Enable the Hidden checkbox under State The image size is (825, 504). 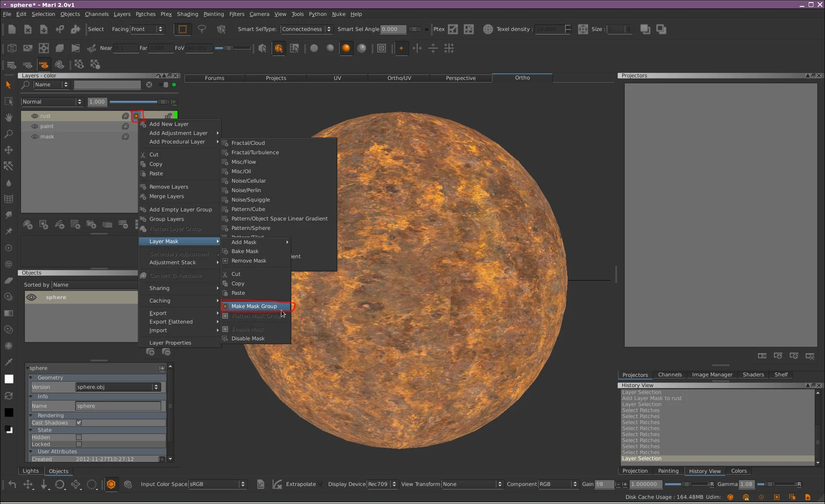tap(79, 437)
